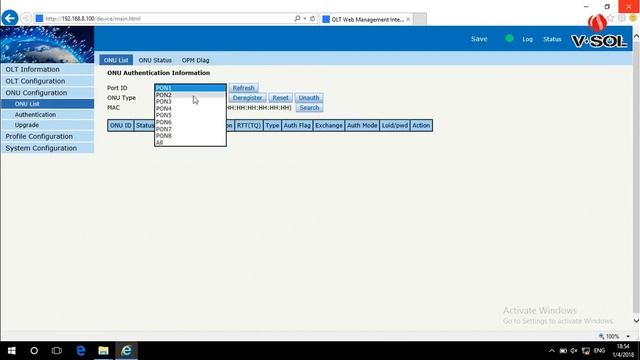Click the smiley feedback icon

(x=633, y=18)
